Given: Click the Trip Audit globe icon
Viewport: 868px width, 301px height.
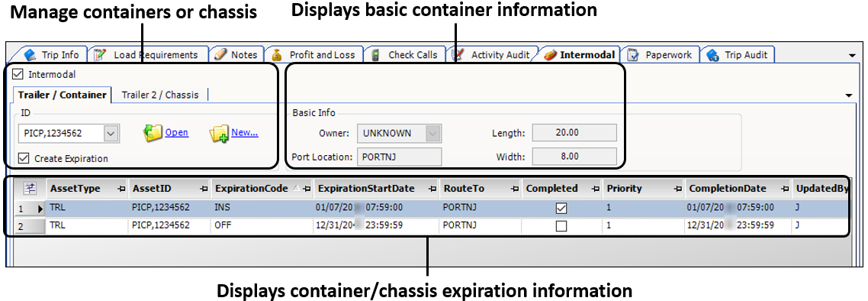Looking at the screenshot, I should 712,55.
